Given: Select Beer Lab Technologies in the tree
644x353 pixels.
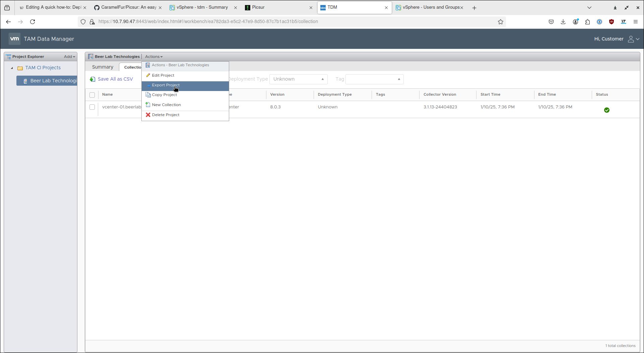Looking at the screenshot, I should click(x=47, y=81).
